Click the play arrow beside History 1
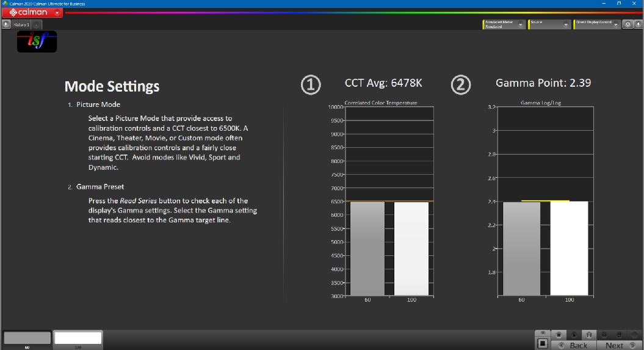 pyautogui.click(x=5, y=24)
